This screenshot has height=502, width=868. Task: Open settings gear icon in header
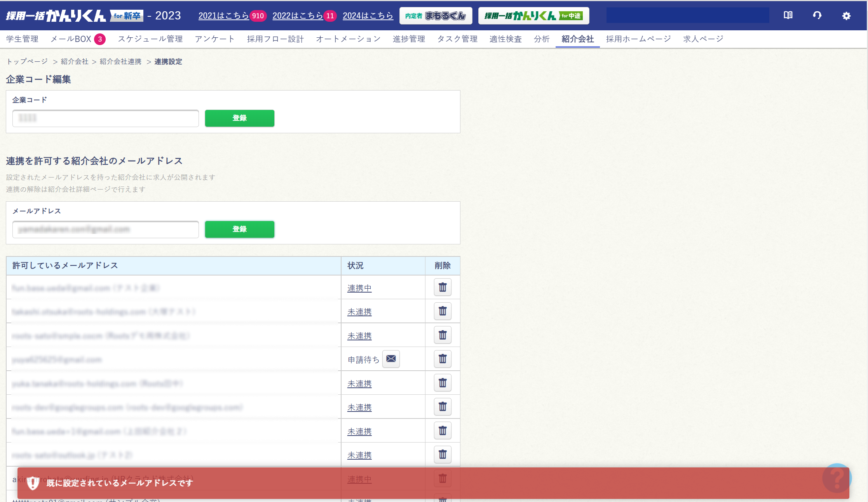(846, 16)
